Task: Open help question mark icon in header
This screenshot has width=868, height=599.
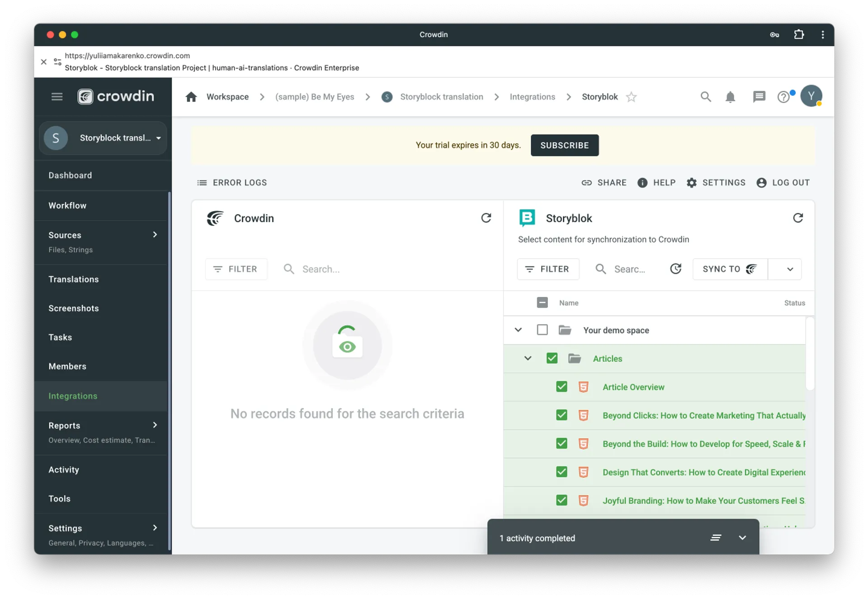Action: click(x=783, y=97)
